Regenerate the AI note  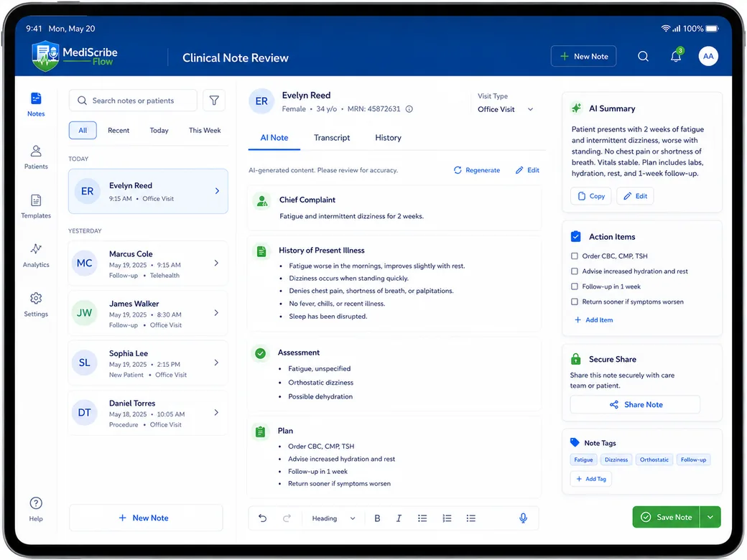coord(477,170)
